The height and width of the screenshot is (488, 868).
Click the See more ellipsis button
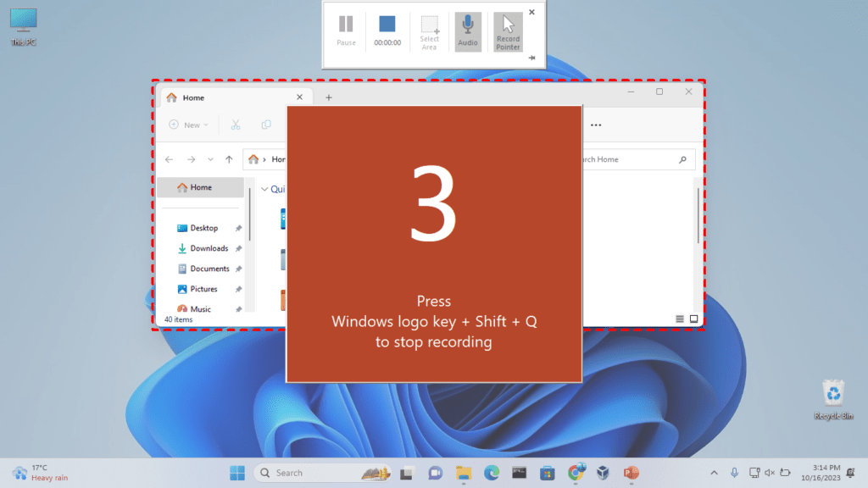click(596, 125)
